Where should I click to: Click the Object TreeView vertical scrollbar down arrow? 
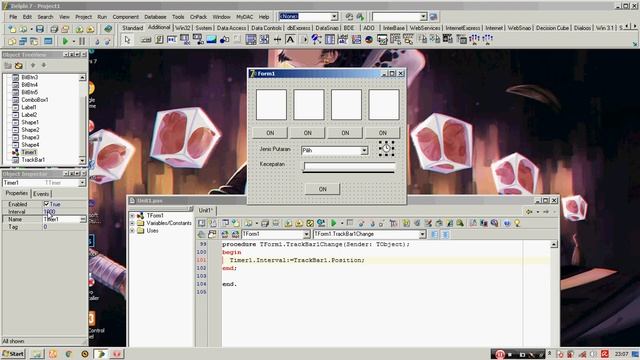[82, 160]
